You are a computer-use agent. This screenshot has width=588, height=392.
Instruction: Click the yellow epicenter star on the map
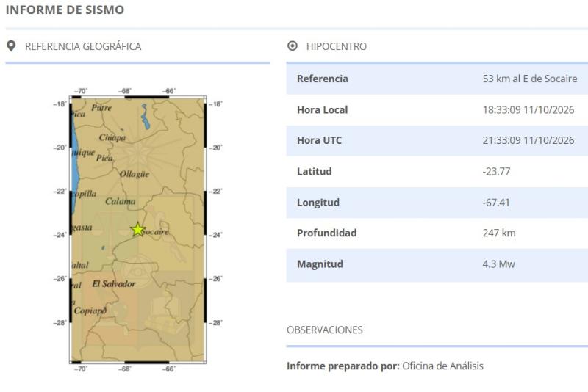(x=138, y=229)
